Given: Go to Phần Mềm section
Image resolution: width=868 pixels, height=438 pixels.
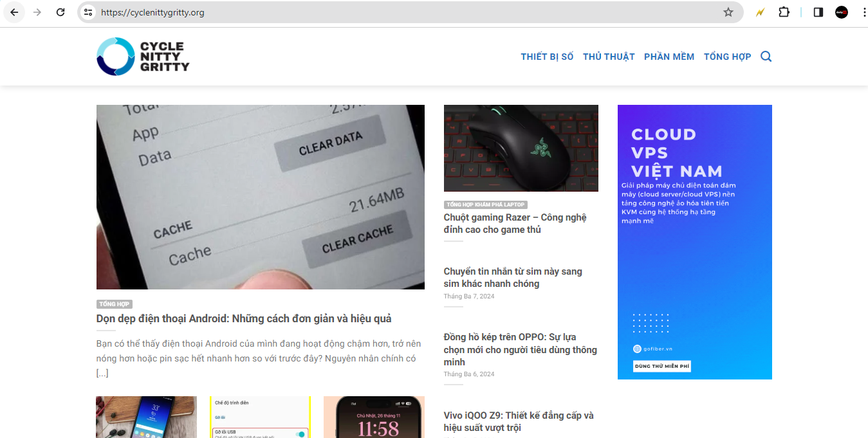Looking at the screenshot, I should [x=669, y=57].
